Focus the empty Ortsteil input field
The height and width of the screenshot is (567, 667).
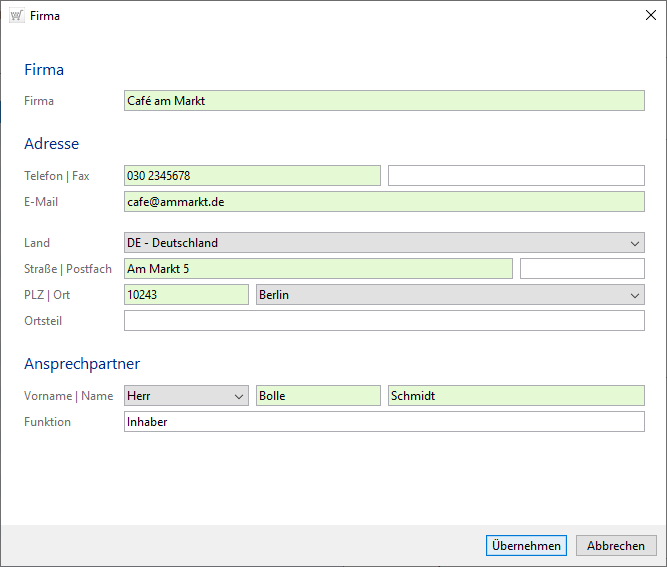(384, 321)
